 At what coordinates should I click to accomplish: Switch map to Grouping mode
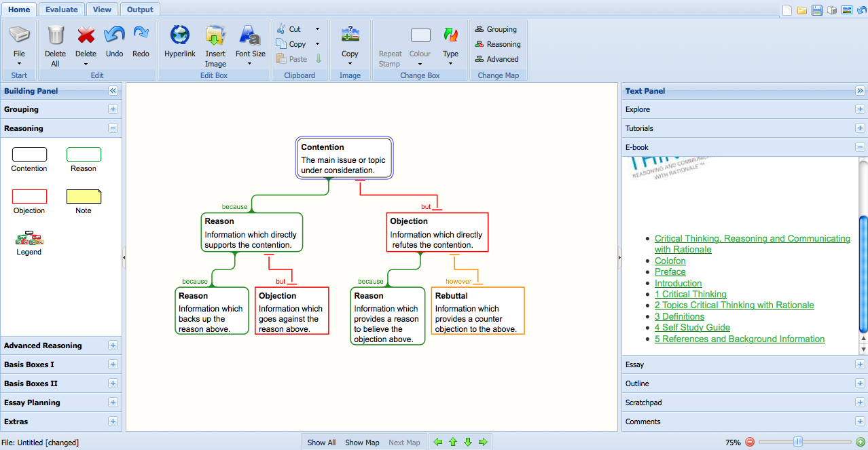[x=496, y=29]
